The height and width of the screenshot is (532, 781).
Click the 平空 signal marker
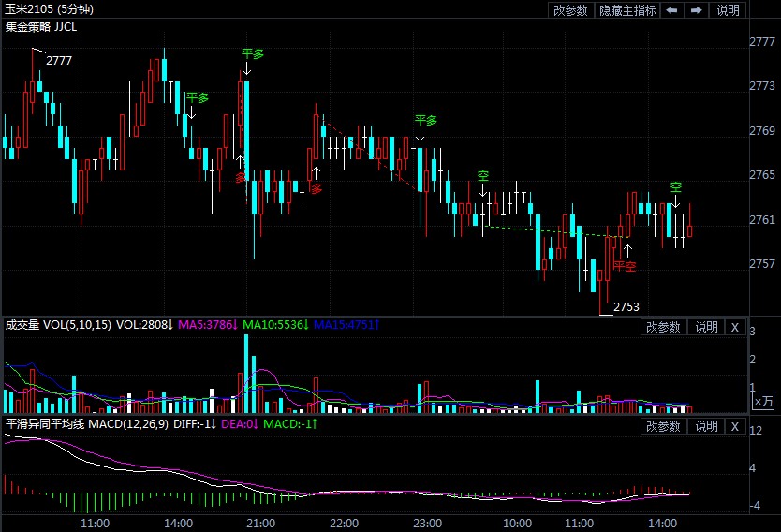pos(625,266)
